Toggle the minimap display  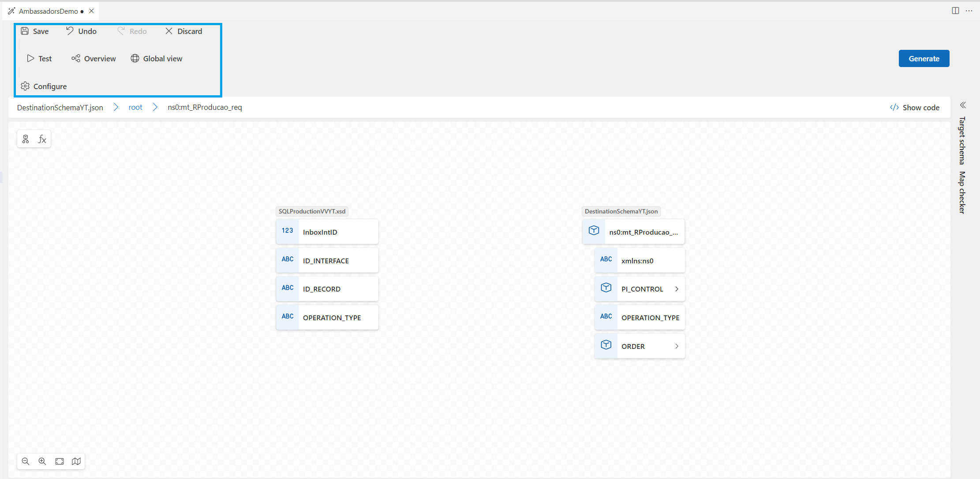tap(76, 461)
